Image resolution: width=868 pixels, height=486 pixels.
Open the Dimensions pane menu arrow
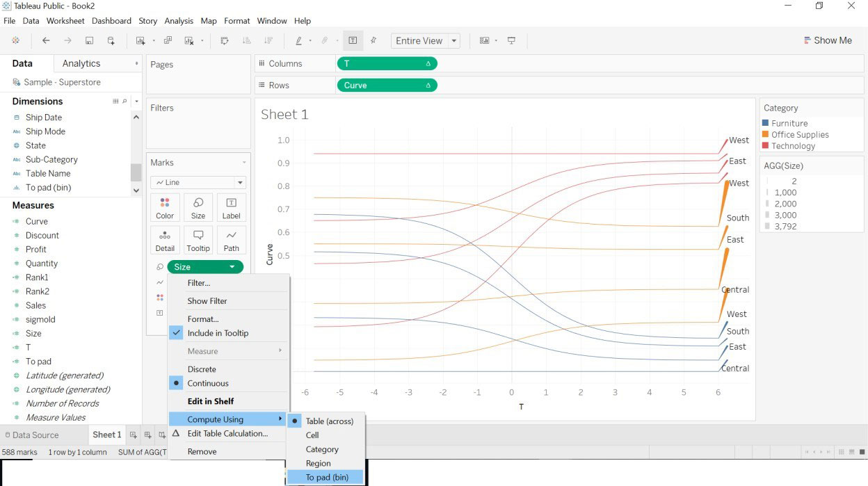point(136,102)
